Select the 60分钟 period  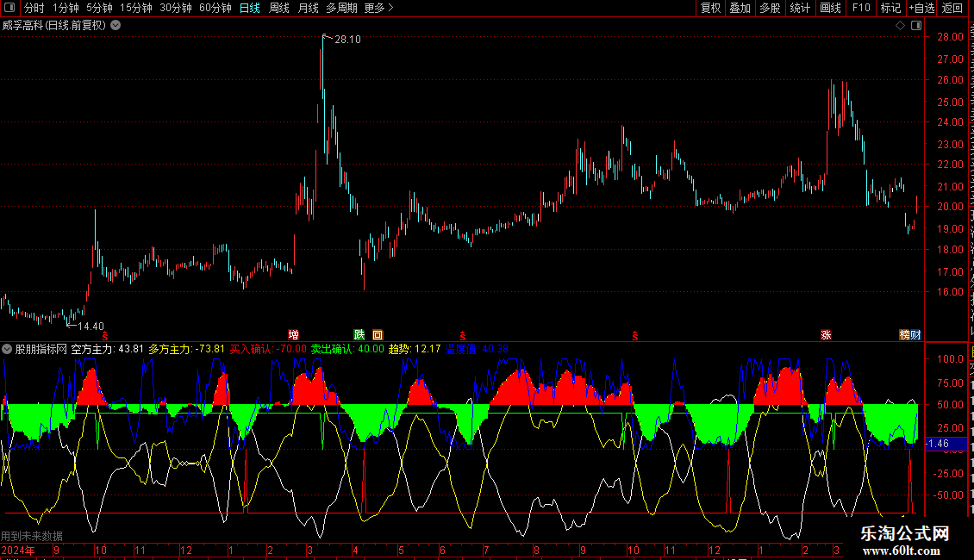point(215,8)
